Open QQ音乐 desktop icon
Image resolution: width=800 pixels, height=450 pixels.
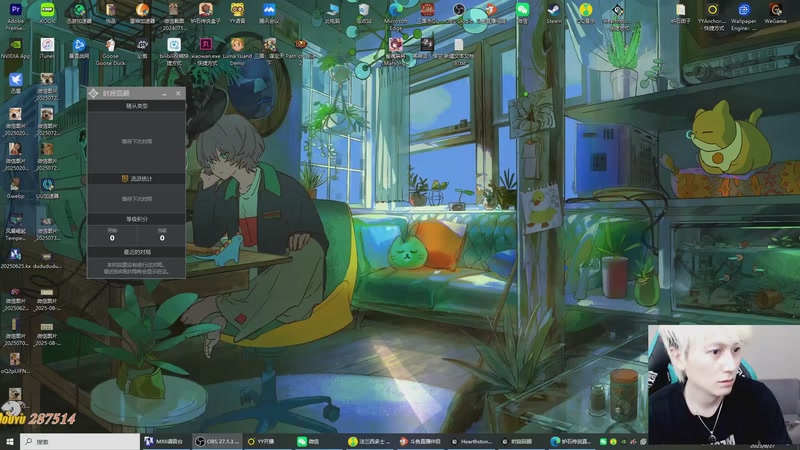pos(585,14)
